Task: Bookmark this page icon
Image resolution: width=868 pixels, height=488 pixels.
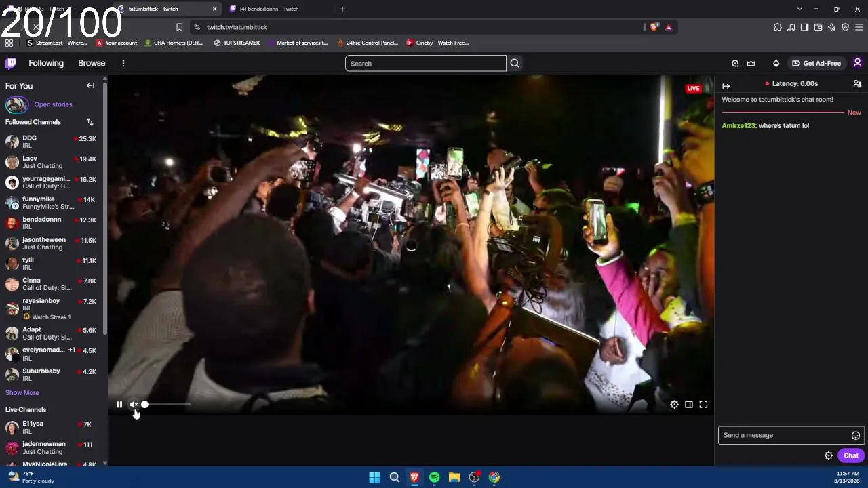Action: (179, 27)
